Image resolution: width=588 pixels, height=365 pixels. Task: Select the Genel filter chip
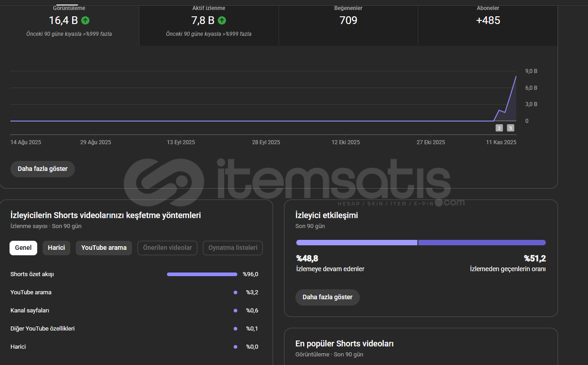click(x=23, y=248)
